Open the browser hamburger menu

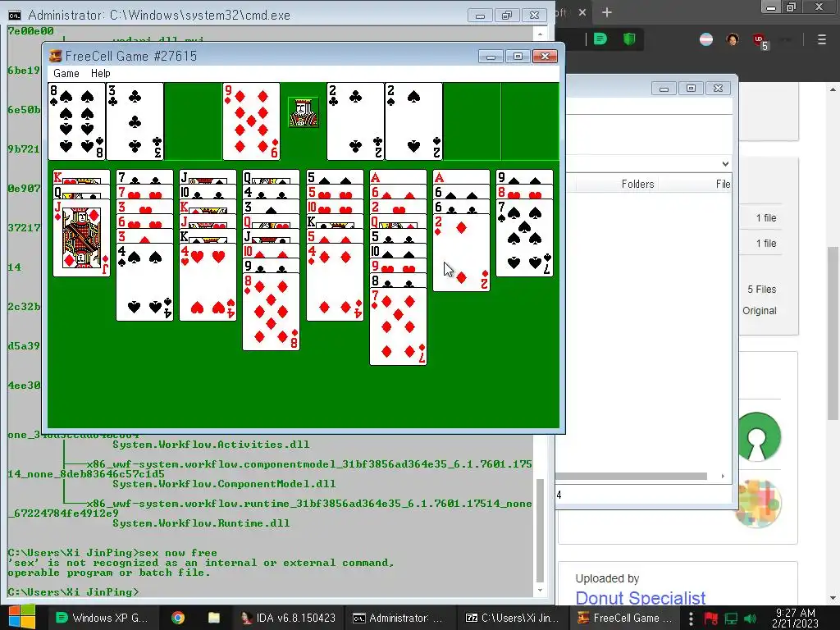click(822, 39)
